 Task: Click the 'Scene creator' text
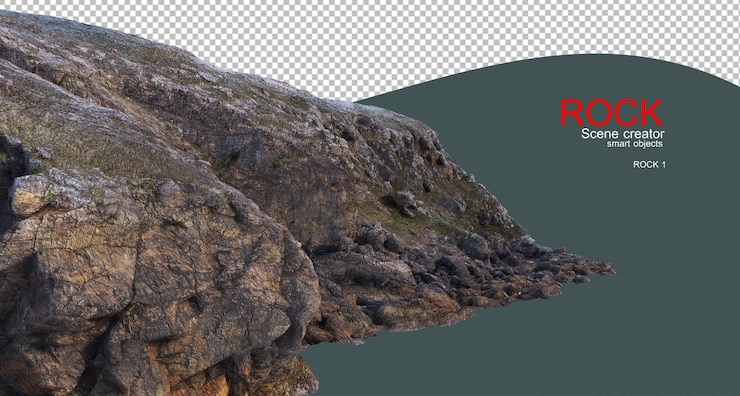click(622, 134)
